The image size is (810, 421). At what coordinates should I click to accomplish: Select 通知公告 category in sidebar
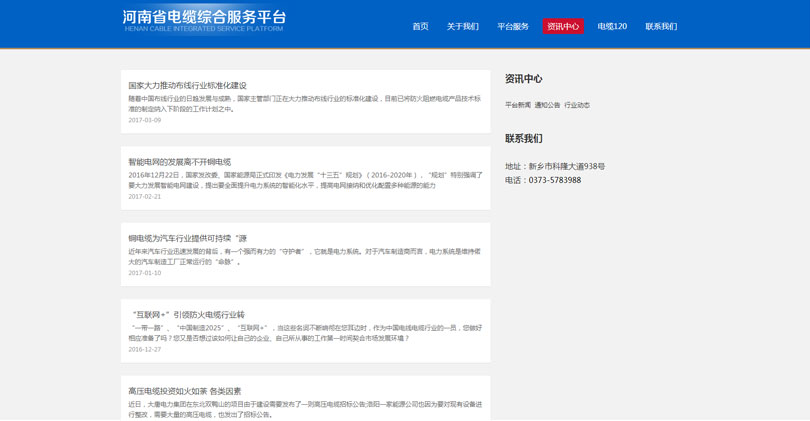[x=547, y=105]
